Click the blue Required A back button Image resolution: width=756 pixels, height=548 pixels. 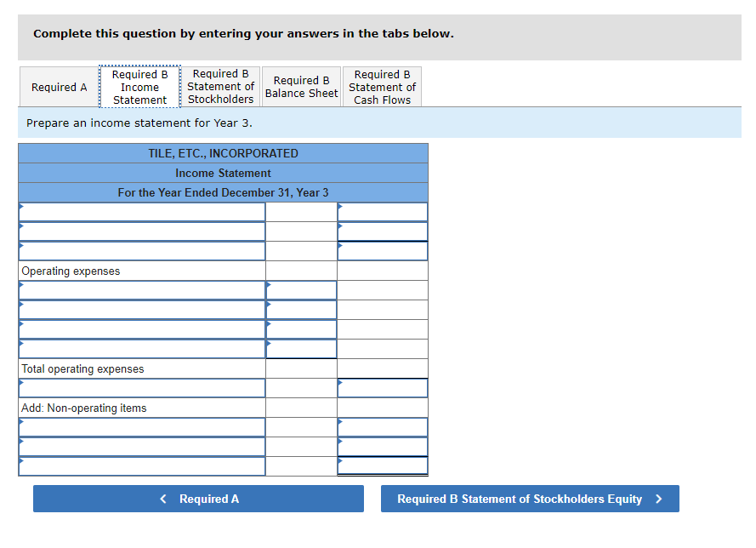(198, 499)
